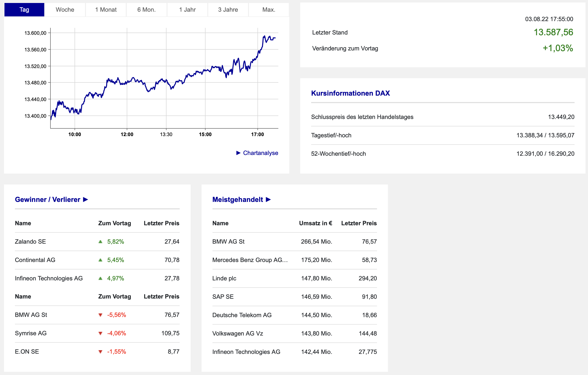Click the -4,06% change value

117,333
